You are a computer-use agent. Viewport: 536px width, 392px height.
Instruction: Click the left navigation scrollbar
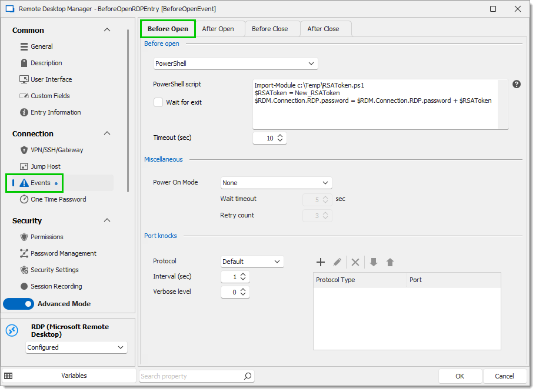click(128, 111)
